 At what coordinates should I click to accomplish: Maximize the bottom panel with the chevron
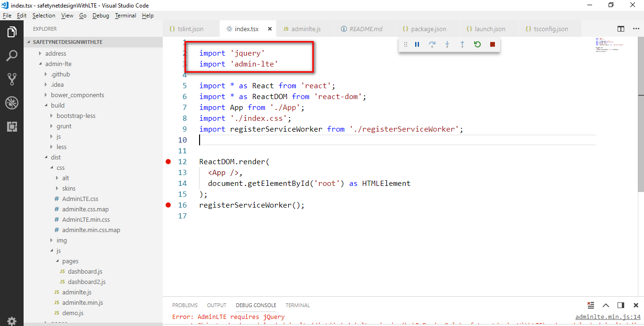606,305
